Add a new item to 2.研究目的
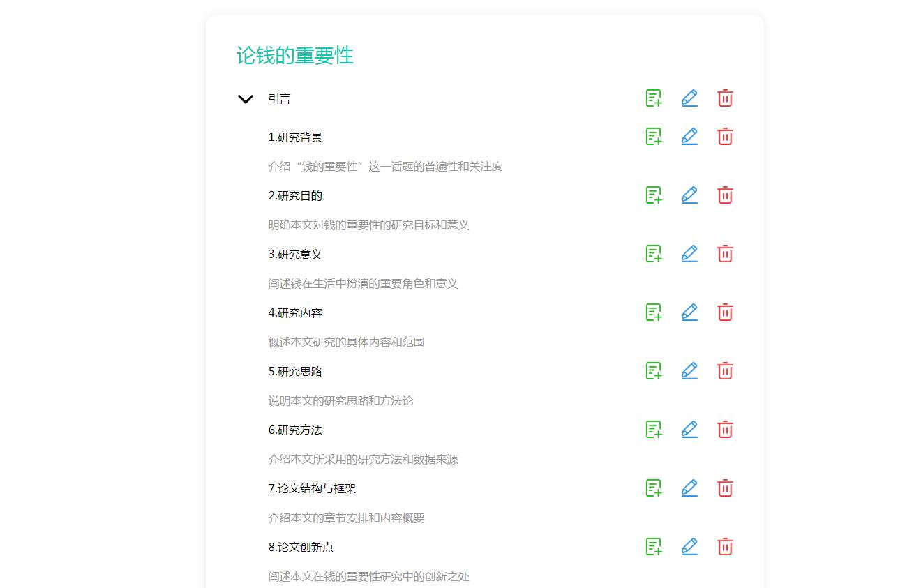 [653, 195]
